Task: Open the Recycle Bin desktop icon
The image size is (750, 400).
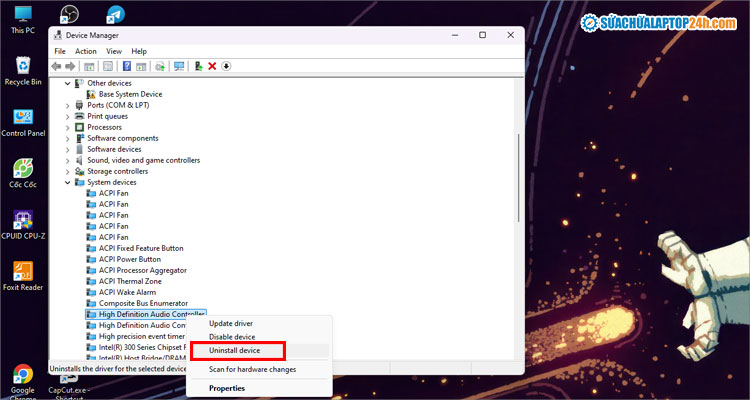Action: (x=23, y=71)
